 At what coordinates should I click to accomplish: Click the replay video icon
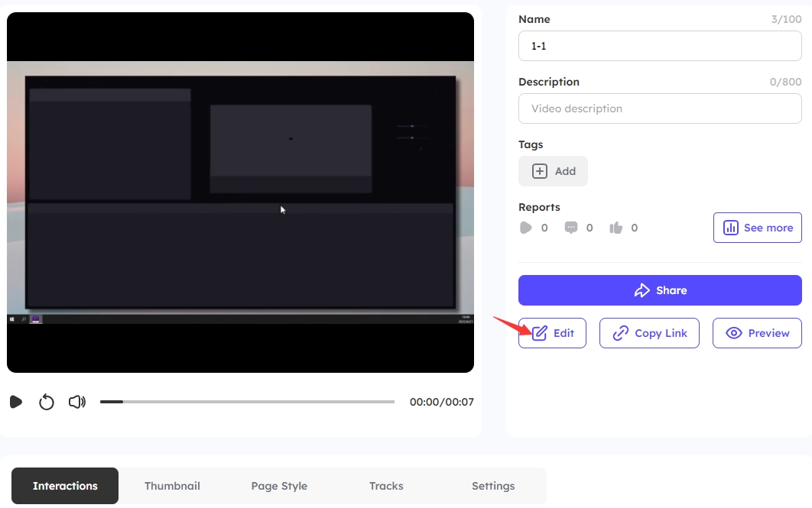(47, 402)
